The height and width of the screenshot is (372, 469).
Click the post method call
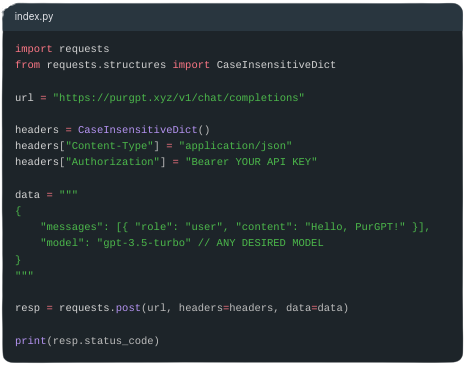128,307
